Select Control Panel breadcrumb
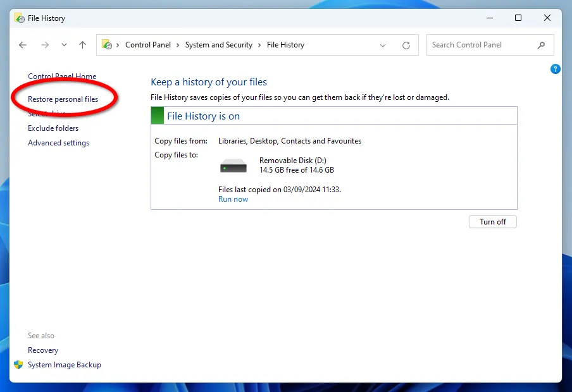 click(x=146, y=45)
